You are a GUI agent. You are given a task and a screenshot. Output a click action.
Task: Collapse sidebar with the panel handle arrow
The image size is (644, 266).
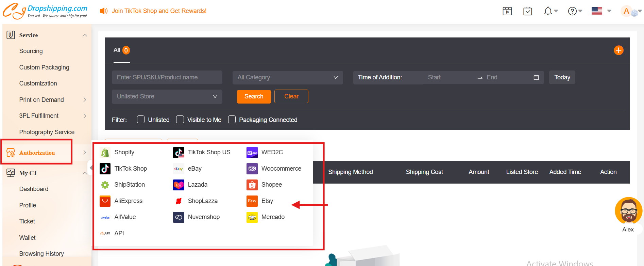[91, 168]
